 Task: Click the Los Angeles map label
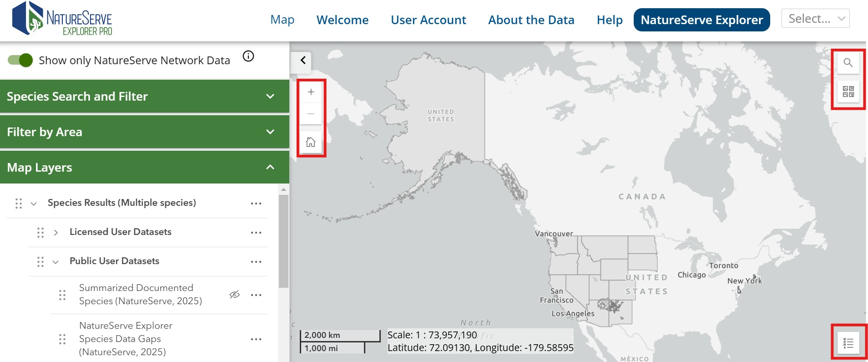click(x=573, y=314)
